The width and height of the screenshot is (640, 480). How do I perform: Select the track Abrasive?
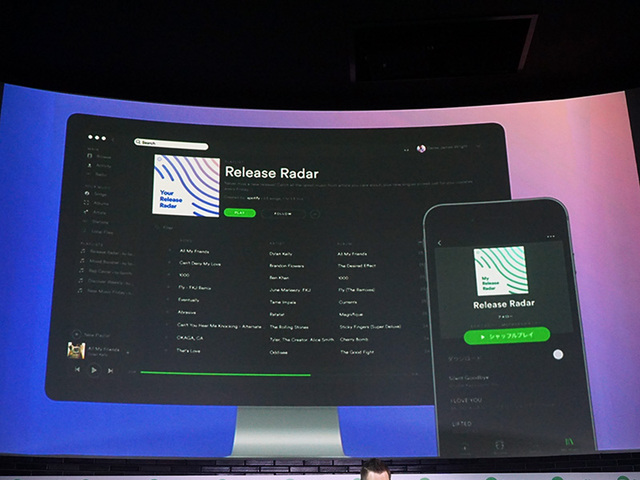[x=187, y=312]
